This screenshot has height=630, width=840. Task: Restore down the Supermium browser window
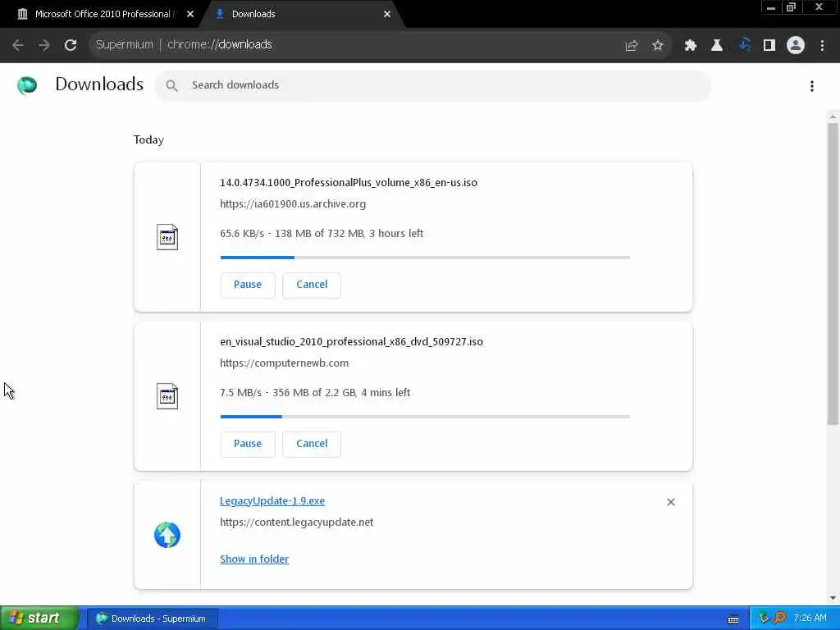(792, 7)
